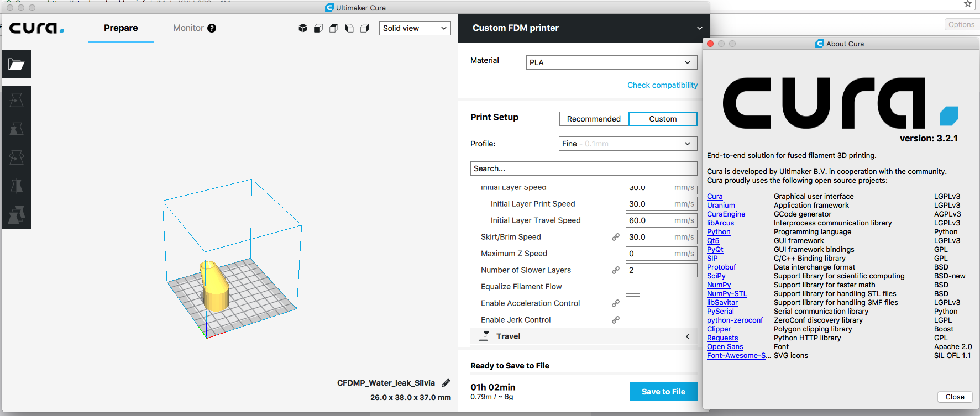Open the CuraEngine link in About Cura
This screenshot has width=980, height=416.
726,214
